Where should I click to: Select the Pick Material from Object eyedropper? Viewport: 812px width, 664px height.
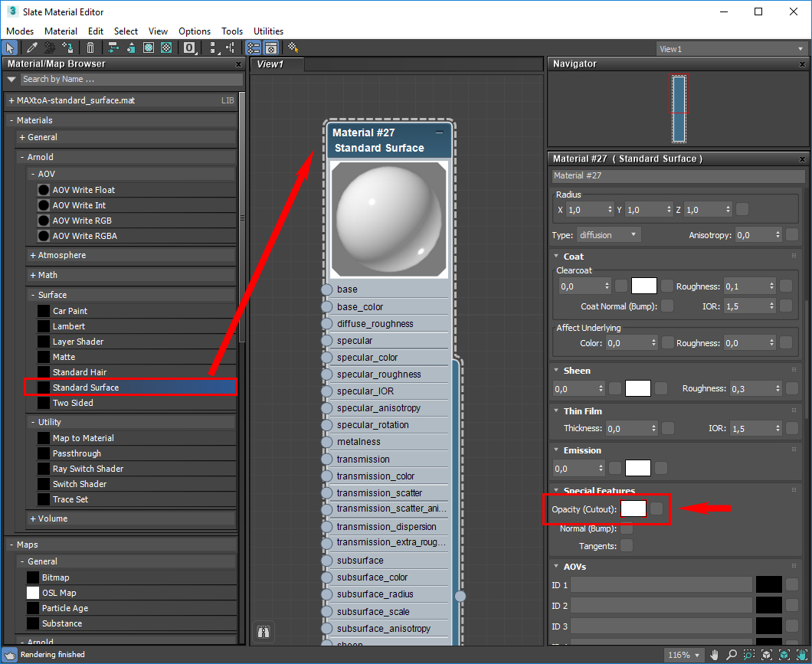31,47
